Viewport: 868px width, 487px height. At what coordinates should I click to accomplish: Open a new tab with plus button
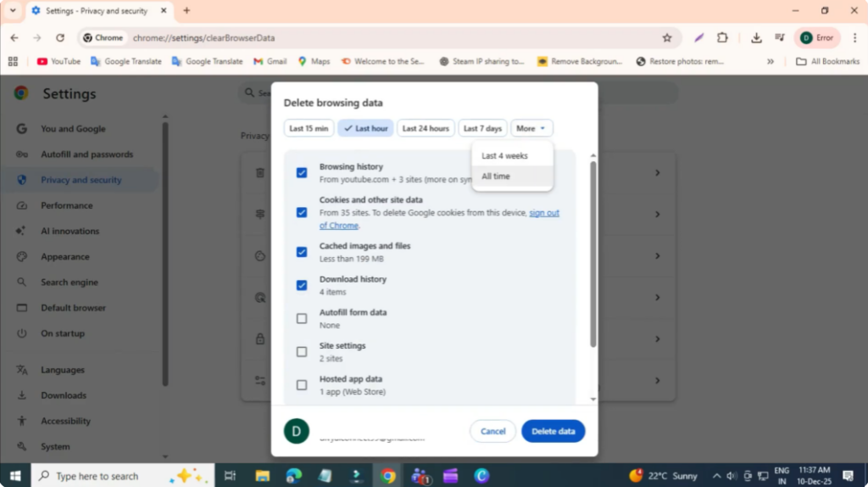click(x=186, y=10)
